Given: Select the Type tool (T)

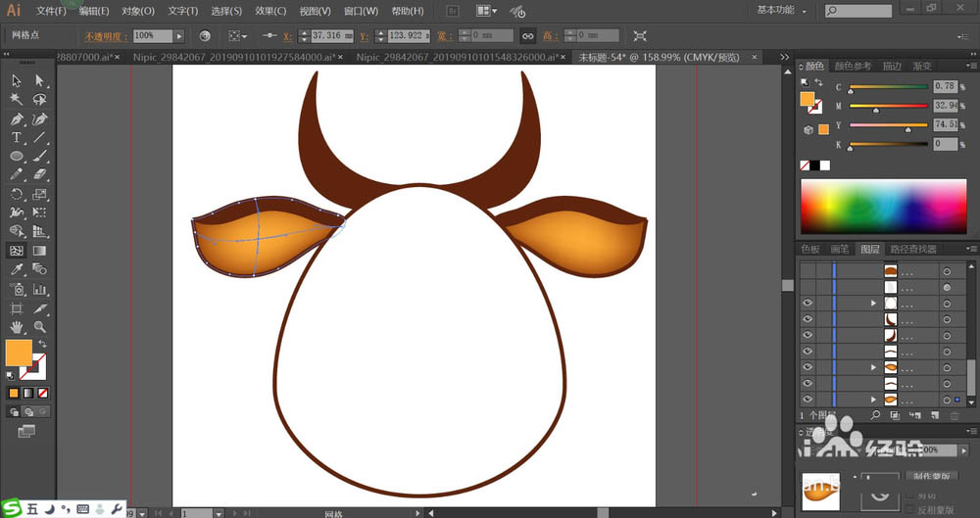Looking at the screenshot, I should click(x=17, y=138).
